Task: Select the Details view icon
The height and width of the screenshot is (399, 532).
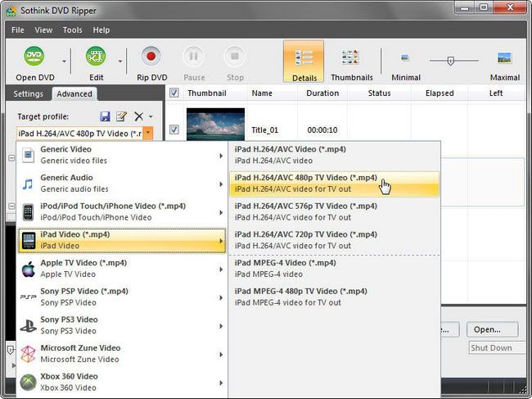Action: (x=303, y=58)
